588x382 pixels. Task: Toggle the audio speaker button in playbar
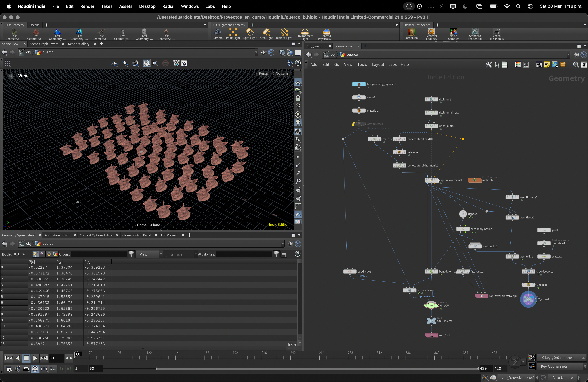17,369
